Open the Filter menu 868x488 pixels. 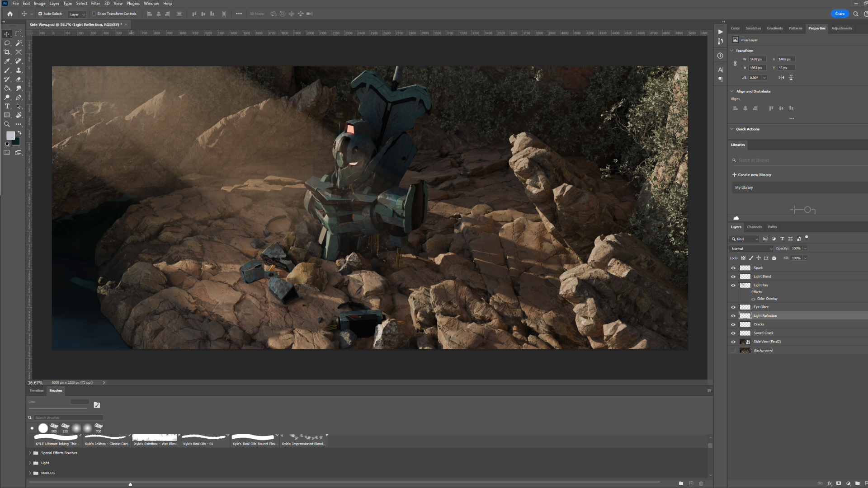tap(95, 3)
